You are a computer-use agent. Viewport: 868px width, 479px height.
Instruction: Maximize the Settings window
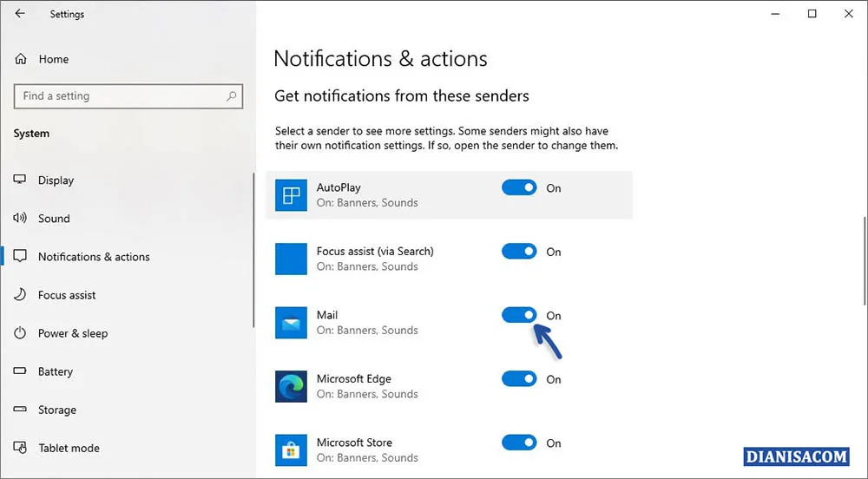(812, 13)
